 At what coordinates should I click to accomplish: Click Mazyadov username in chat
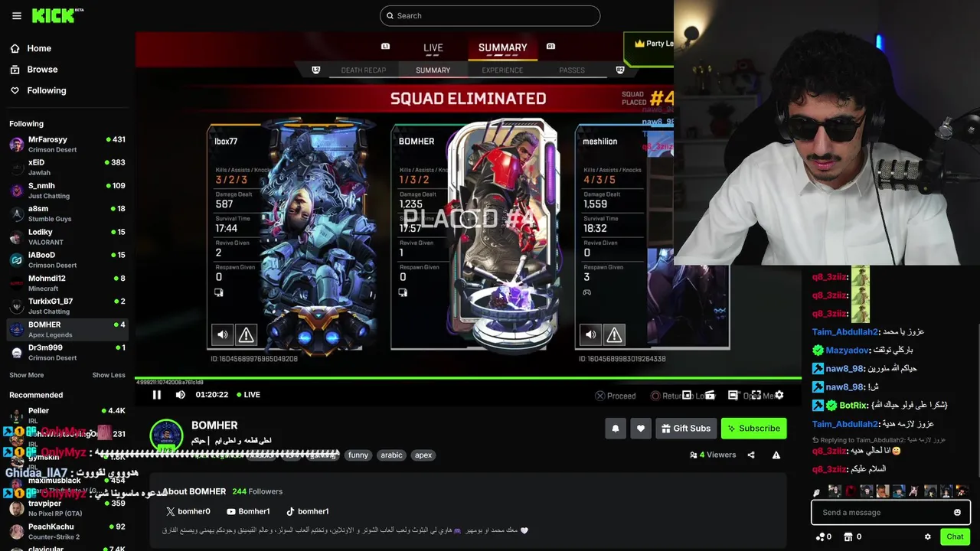click(847, 350)
